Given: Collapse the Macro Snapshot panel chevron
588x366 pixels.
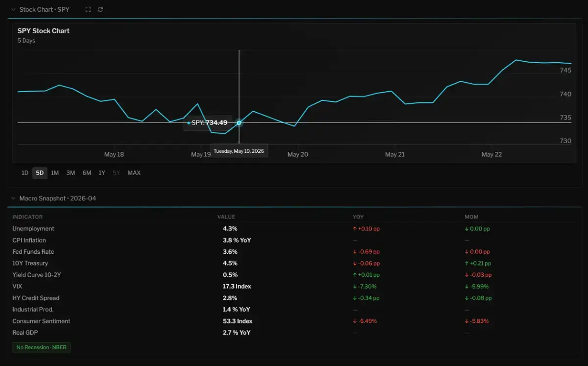Looking at the screenshot, I should 13,198.
